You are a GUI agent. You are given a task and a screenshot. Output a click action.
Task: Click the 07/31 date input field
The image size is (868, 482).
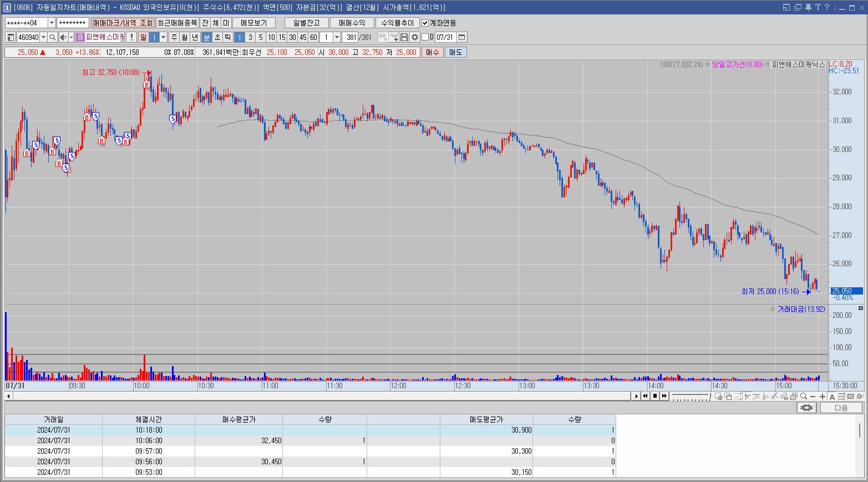[445, 37]
